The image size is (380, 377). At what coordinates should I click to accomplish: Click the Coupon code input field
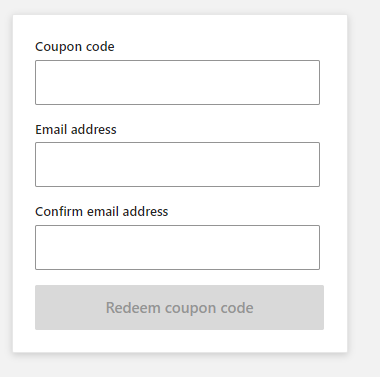point(177,82)
